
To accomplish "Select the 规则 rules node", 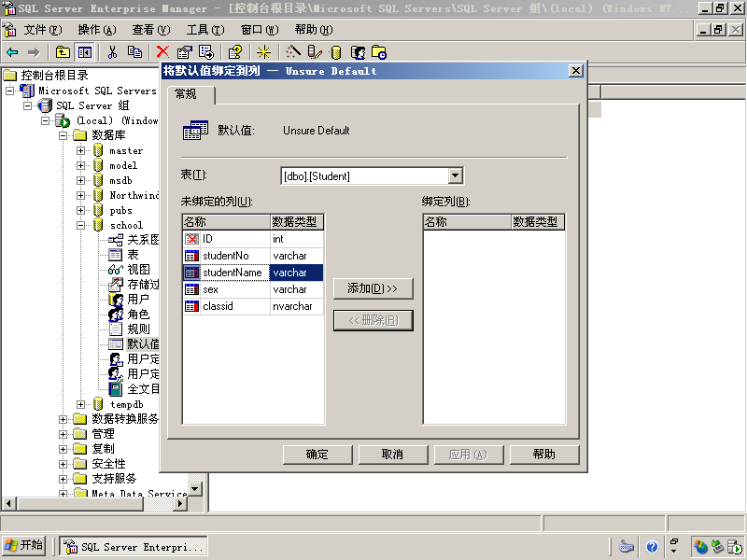I will point(138,329).
